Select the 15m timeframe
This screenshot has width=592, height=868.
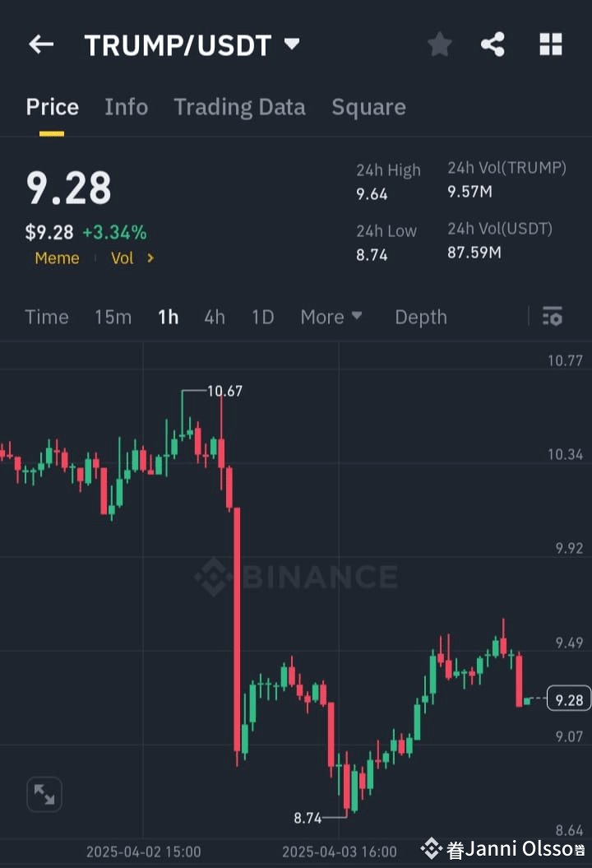[x=113, y=317]
